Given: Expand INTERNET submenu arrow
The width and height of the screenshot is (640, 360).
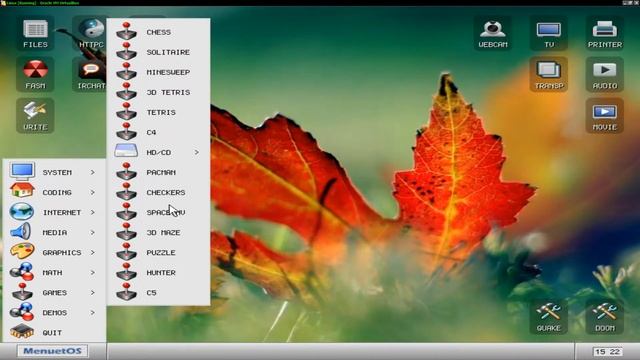Looking at the screenshot, I should click(93, 212).
